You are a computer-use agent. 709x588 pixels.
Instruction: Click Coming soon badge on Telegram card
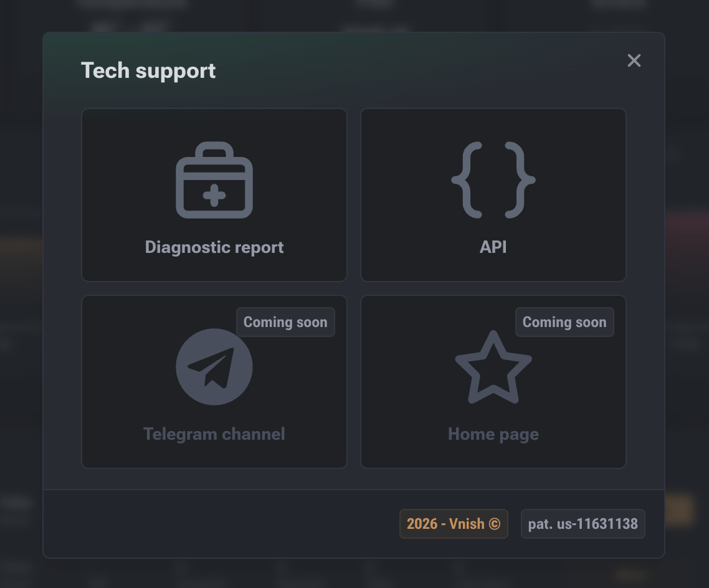click(x=285, y=322)
